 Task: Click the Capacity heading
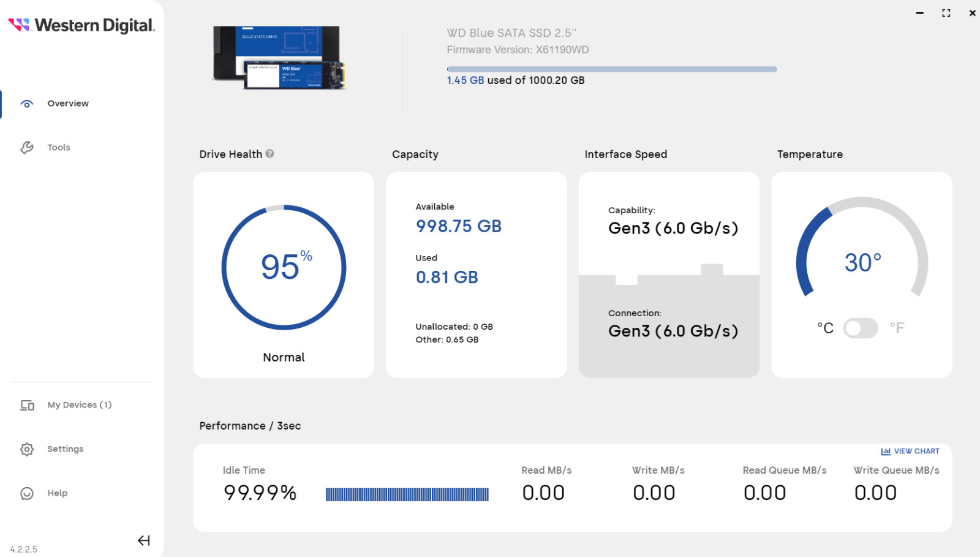(x=415, y=154)
